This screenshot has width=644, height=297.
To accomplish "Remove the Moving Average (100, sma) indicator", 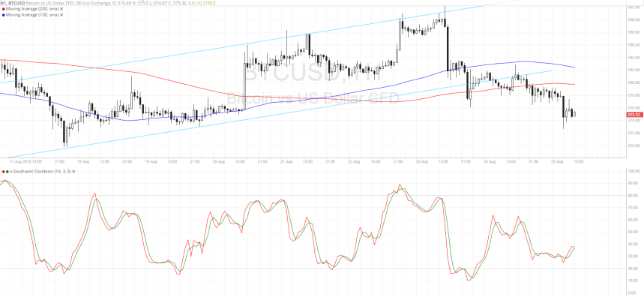I will pos(61,15).
